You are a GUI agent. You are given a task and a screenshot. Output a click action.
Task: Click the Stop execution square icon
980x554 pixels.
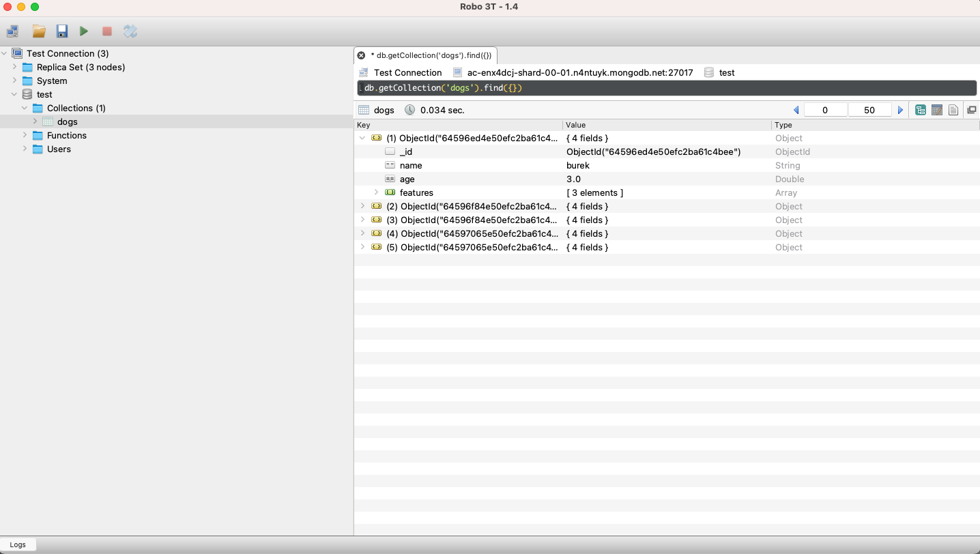[x=107, y=31]
